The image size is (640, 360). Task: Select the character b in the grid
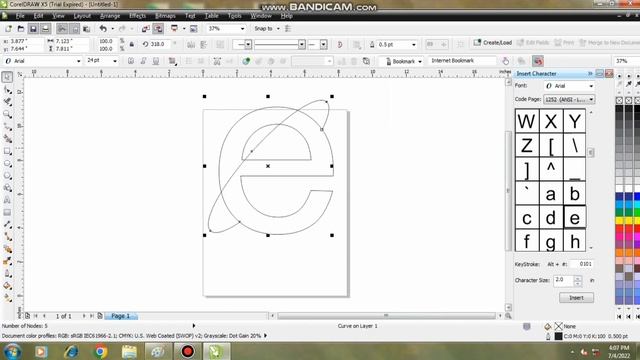[x=574, y=193]
